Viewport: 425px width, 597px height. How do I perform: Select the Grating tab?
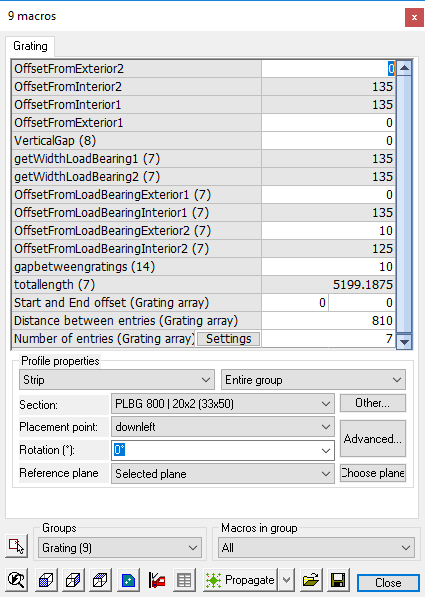pyautogui.click(x=30, y=46)
